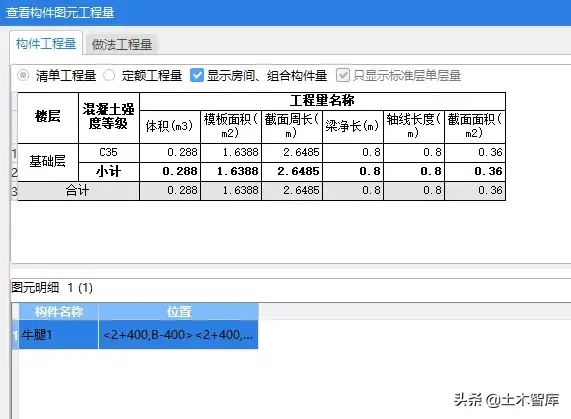Viewport: 571px width, 419px height.
Task: Click the 梁净长(m) column header
Action: tap(353, 127)
